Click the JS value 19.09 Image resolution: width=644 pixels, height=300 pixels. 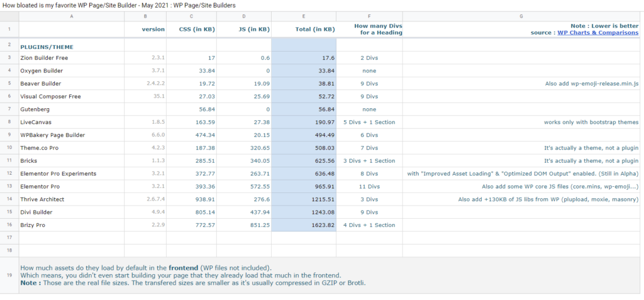click(x=244, y=84)
